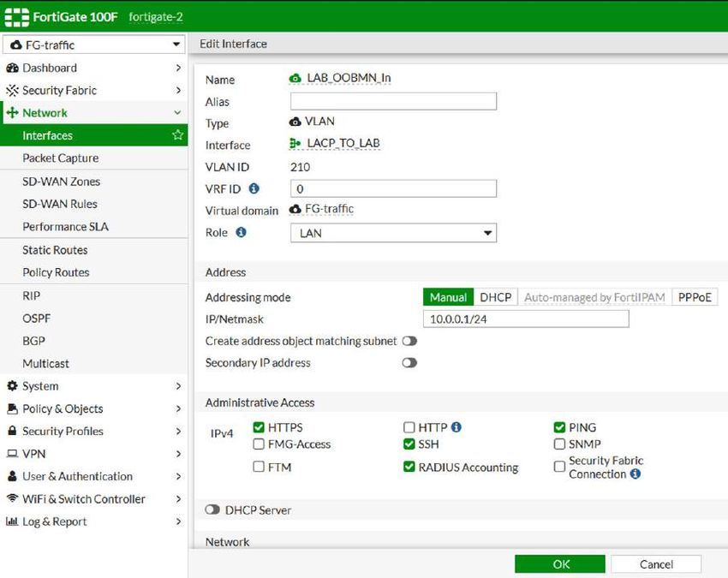Click the LACP_TO_LAB aggregate interface icon
The width and height of the screenshot is (728, 578).
[x=295, y=144]
